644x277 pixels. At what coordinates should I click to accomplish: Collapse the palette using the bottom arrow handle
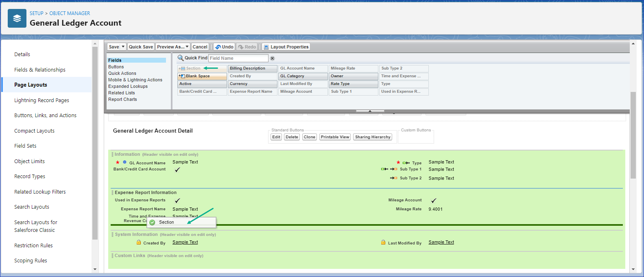(x=370, y=111)
